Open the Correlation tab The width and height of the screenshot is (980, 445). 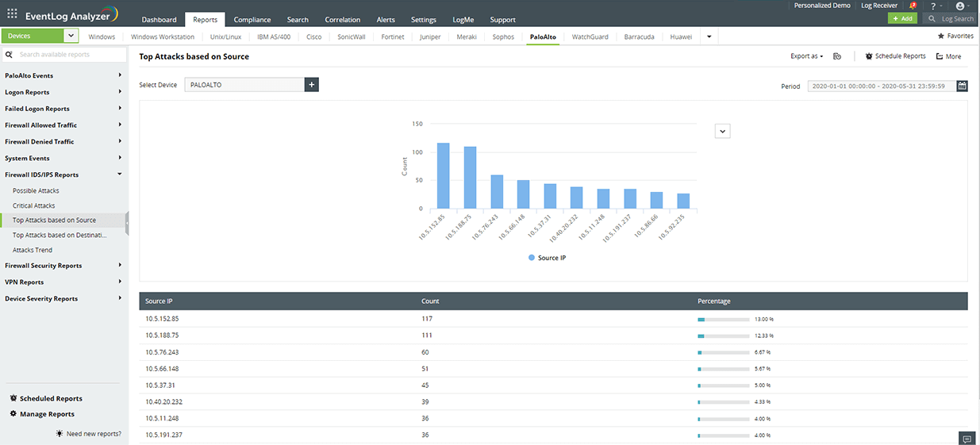[x=343, y=20]
